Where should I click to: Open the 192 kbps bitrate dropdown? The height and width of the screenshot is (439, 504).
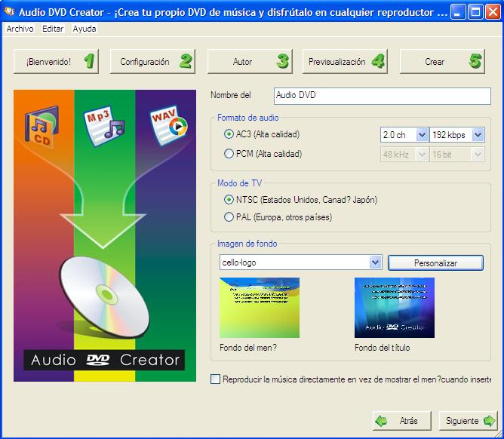point(478,135)
